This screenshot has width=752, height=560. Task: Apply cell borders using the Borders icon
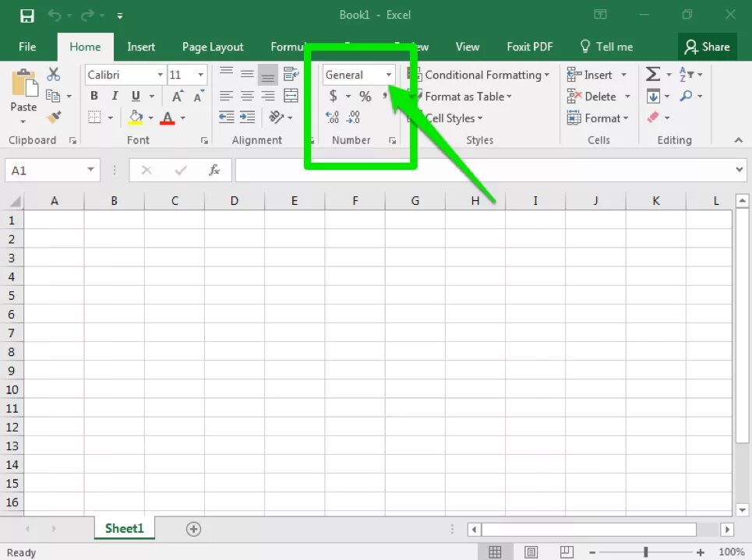pos(94,117)
